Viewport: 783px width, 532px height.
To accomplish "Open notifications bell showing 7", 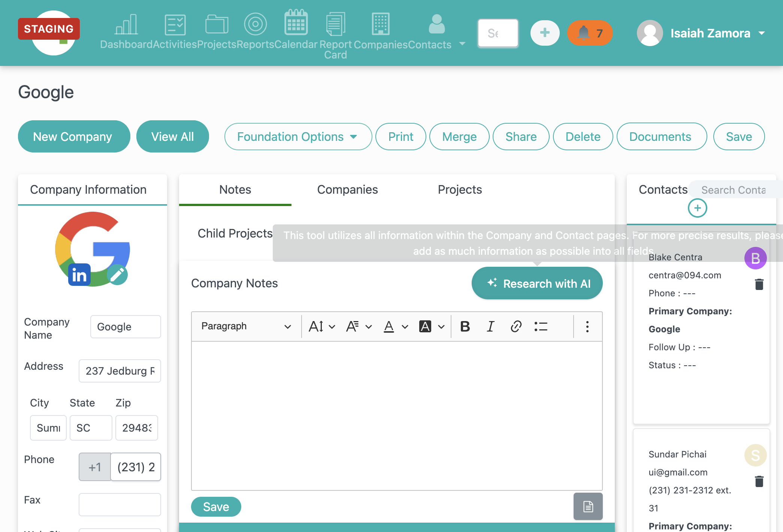I will point(590,33).
